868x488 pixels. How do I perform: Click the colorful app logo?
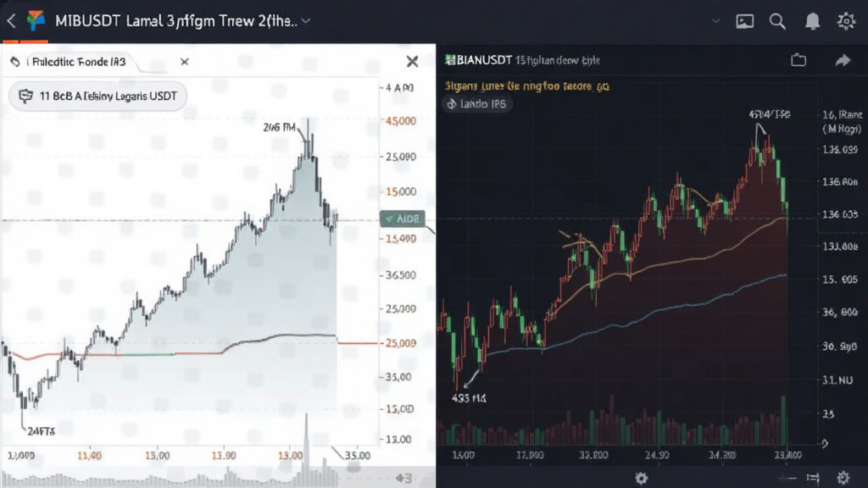click(36, 20)
